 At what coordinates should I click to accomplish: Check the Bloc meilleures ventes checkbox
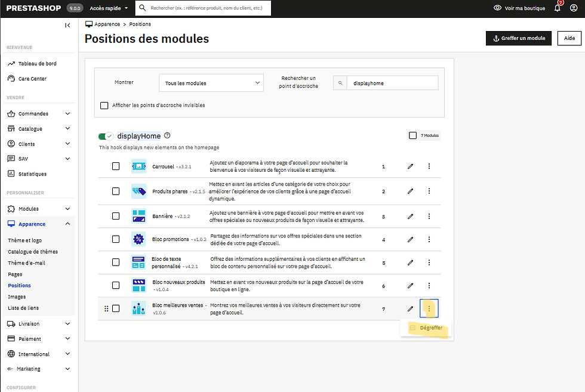(116, 309)
